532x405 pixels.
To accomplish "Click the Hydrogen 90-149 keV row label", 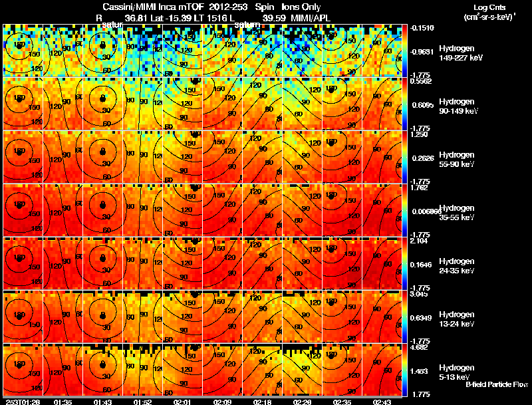I will (459, 106).
